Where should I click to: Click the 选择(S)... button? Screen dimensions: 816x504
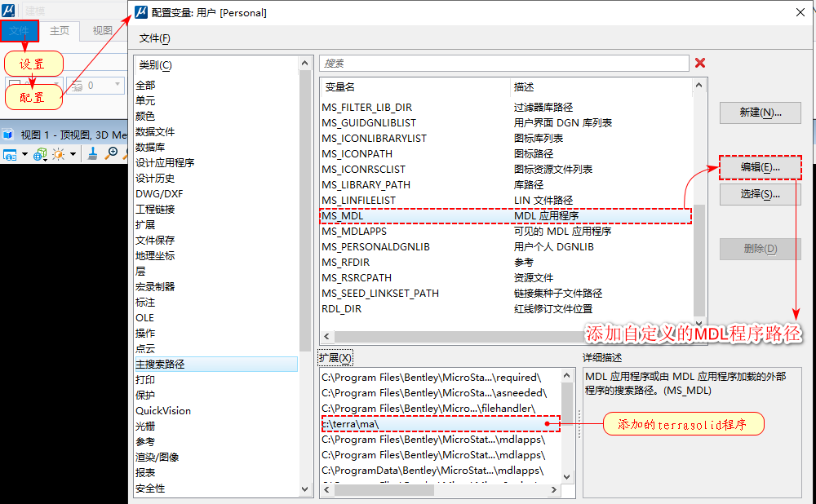[760, 194]
